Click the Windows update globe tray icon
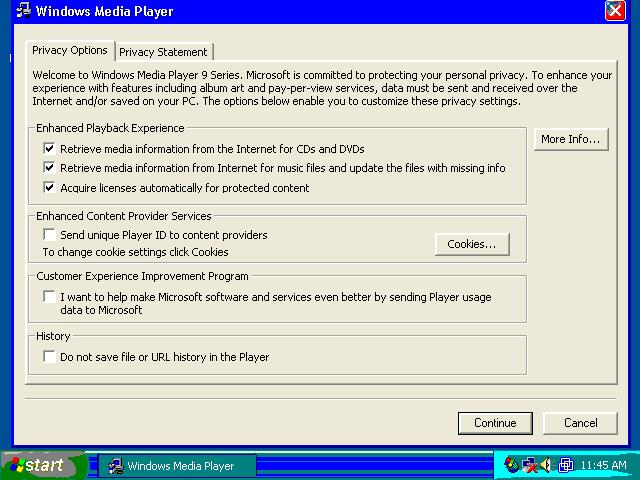 tap(511, 464)
